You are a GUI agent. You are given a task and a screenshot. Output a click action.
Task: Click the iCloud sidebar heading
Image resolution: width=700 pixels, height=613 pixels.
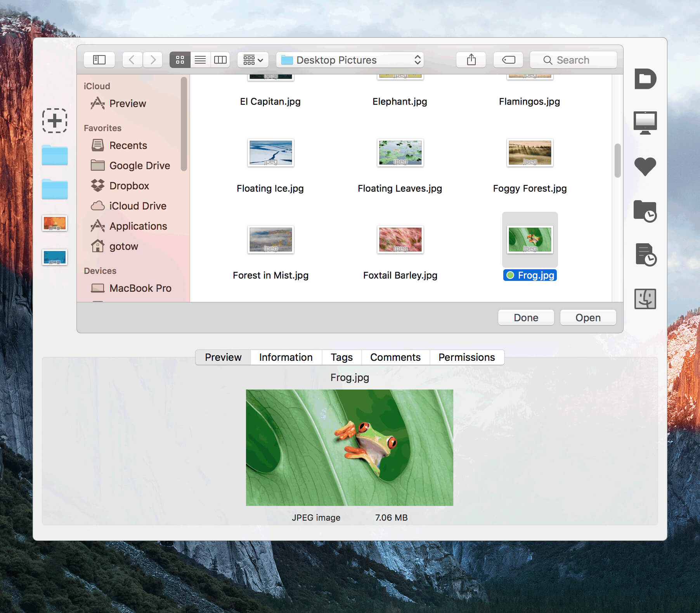coord(97,86)
